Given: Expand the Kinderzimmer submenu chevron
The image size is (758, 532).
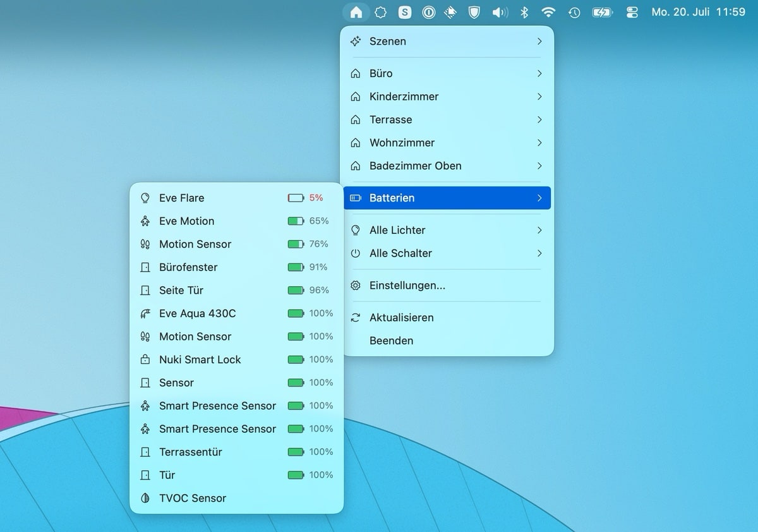Looking at the screenshot, I should click(539, 97).
